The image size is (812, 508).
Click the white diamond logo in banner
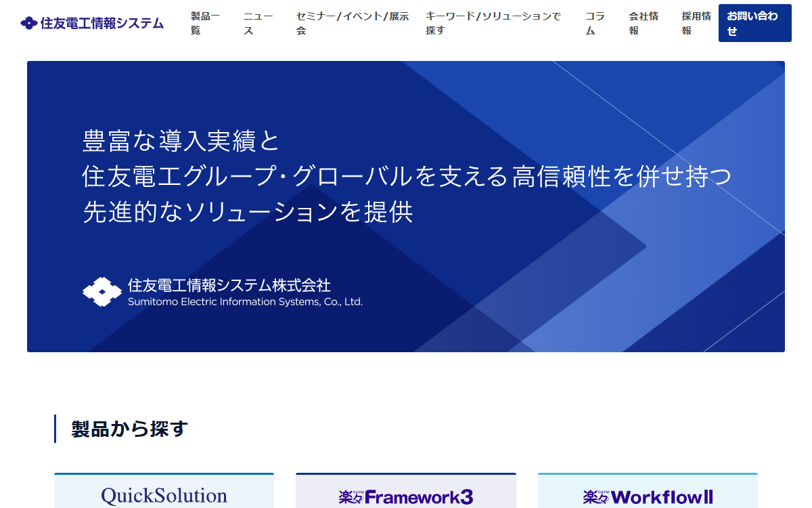tap(102, 292)
